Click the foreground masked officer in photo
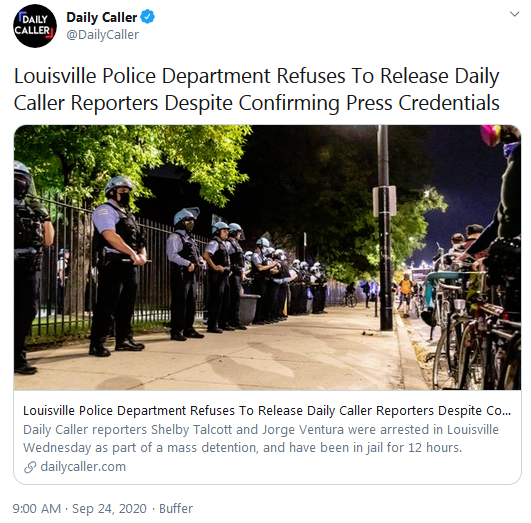The width and height of the screenshot is (531, 523). pos(117,266)
